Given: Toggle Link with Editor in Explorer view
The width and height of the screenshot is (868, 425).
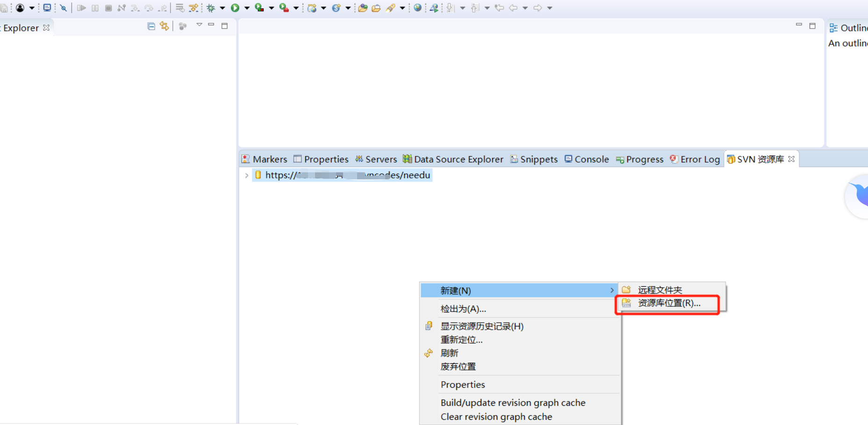Looking at the screenshot, I should (x=164, y=26).
